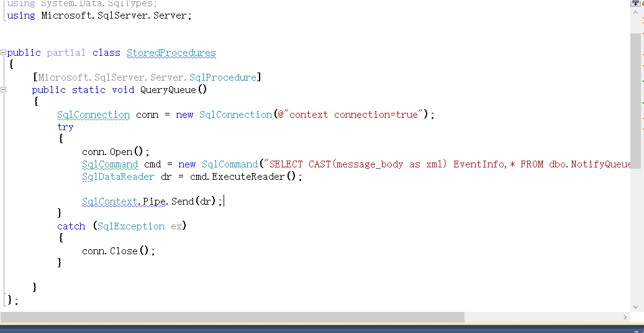Screen dimensions: 644x333
Task: Click the vertical scrollbar thumb
Action: click(635, 101)
